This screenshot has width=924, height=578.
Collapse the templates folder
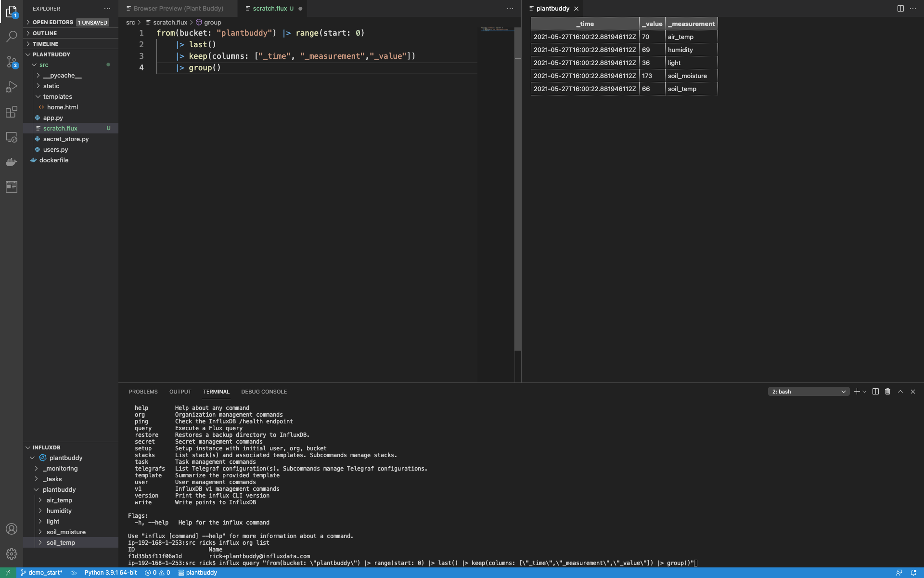(57, 96)
